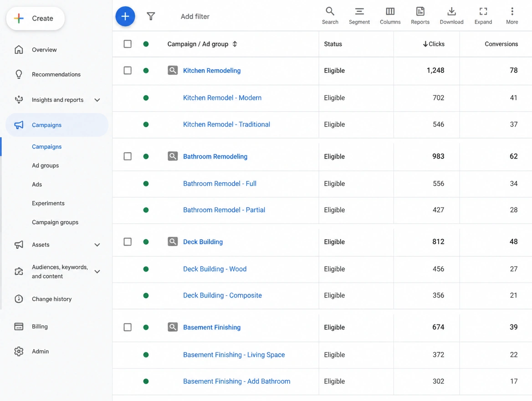The width and height of the screenshot is (532, 401).
Task: Click the Overview home icon
Action: coord(19,50)
